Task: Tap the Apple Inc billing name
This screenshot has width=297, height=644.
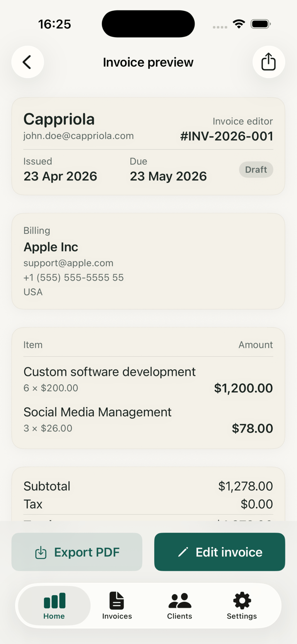Action: pyautogui.click(x=51, y=247)
